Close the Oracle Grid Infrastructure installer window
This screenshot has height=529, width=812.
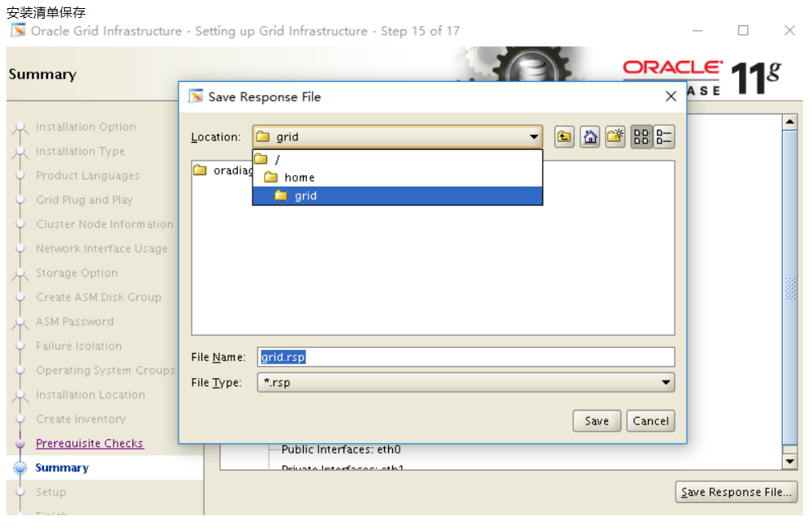click(x=789, y=31)
